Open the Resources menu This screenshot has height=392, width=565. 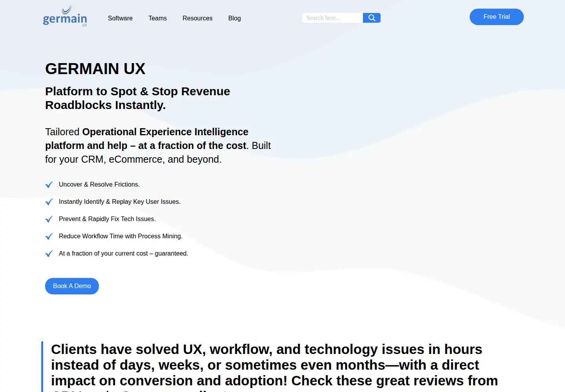[197, 18]
